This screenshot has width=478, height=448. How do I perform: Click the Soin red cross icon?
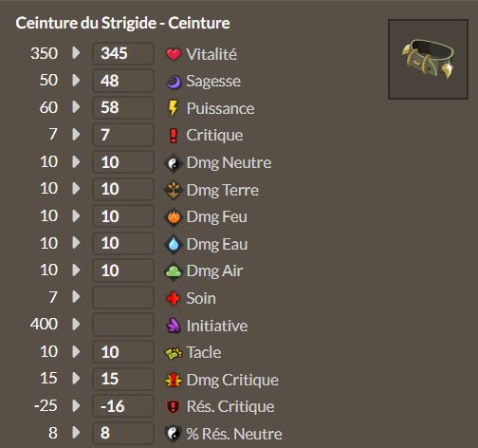pos(174,298)
